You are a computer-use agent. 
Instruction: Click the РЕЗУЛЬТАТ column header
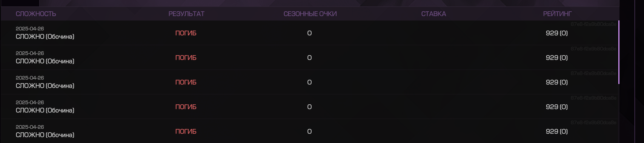(x=186, y=14)
